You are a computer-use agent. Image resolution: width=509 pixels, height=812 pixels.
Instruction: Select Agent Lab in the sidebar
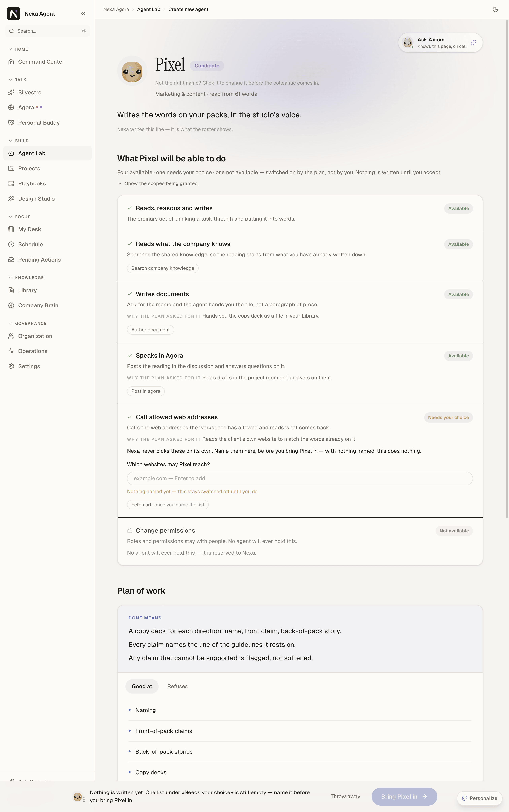click(48, 153)
